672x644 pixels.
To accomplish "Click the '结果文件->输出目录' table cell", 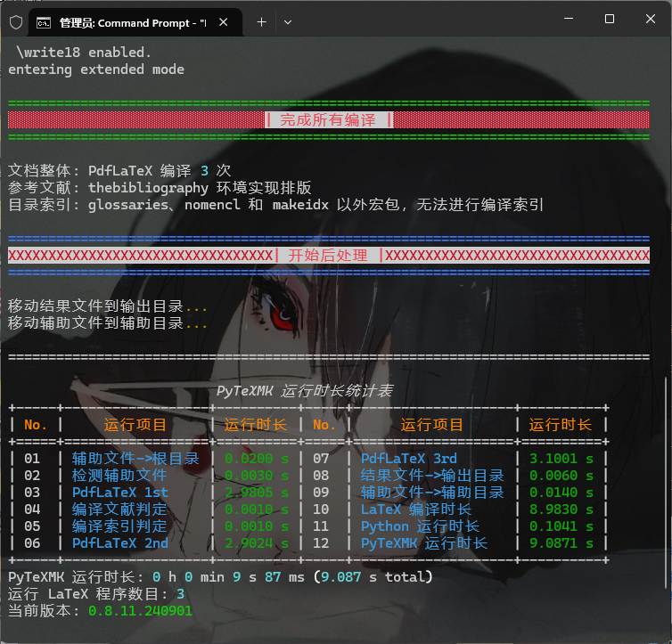I will click(432, 476).
